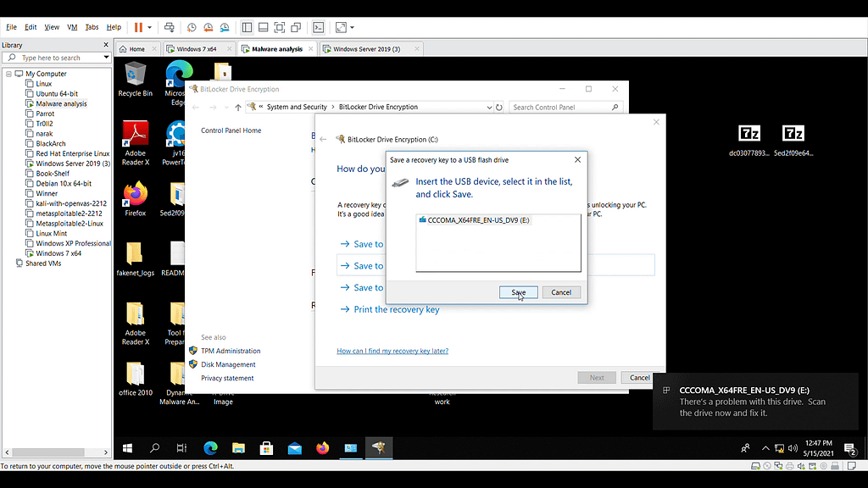
Task: Select Shared VMs in Library
Action: point(42,263)
